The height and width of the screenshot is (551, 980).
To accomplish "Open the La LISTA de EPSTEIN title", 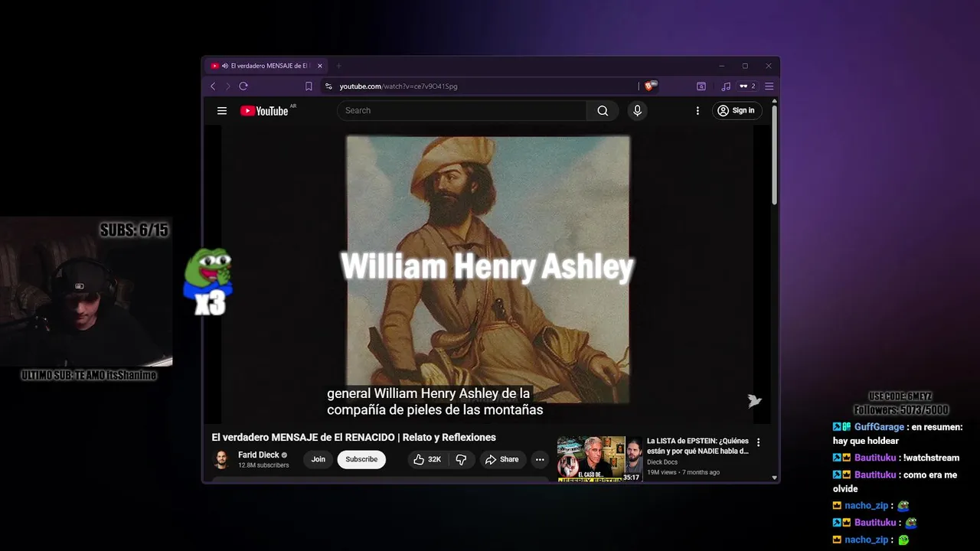I will (x=697, y=446).
